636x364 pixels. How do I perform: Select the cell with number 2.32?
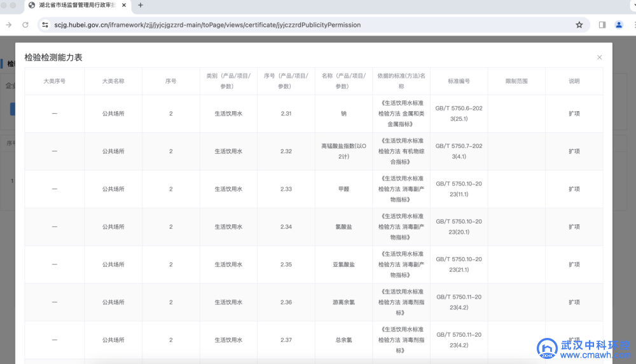point(286,151)
